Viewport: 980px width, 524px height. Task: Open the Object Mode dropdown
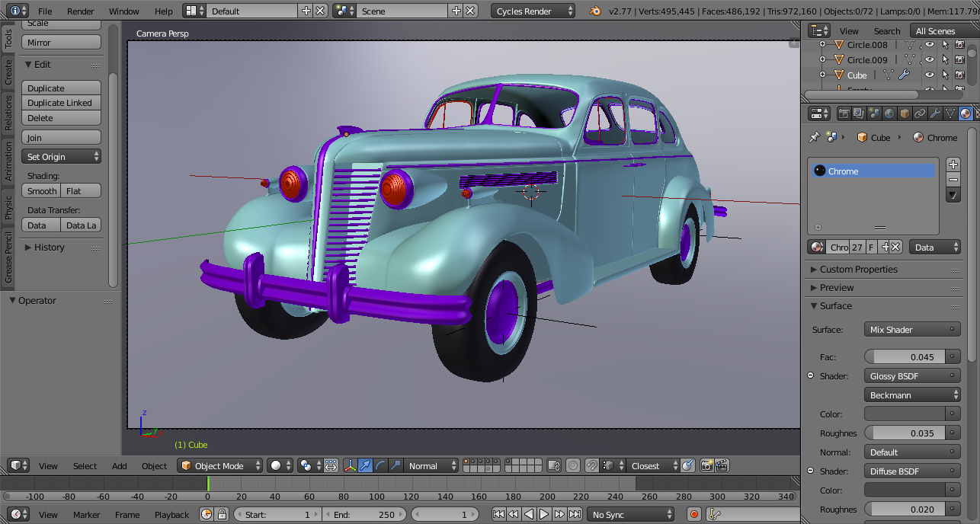pyautogui.click(x=219, y=465)
